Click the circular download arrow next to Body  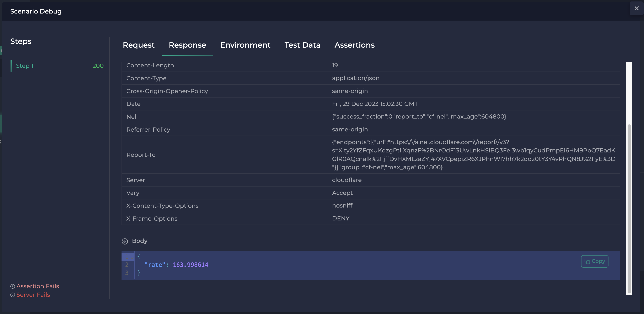coord(125,241)
